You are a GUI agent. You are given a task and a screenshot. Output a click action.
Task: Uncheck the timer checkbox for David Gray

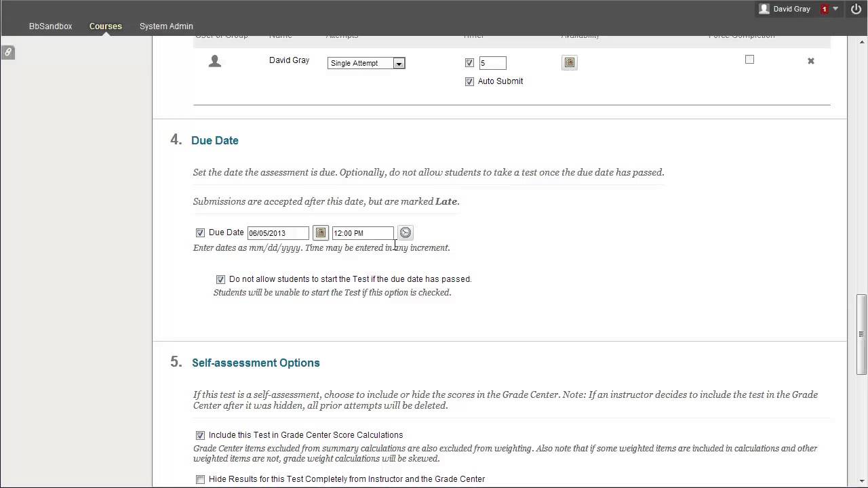point(469,63)
